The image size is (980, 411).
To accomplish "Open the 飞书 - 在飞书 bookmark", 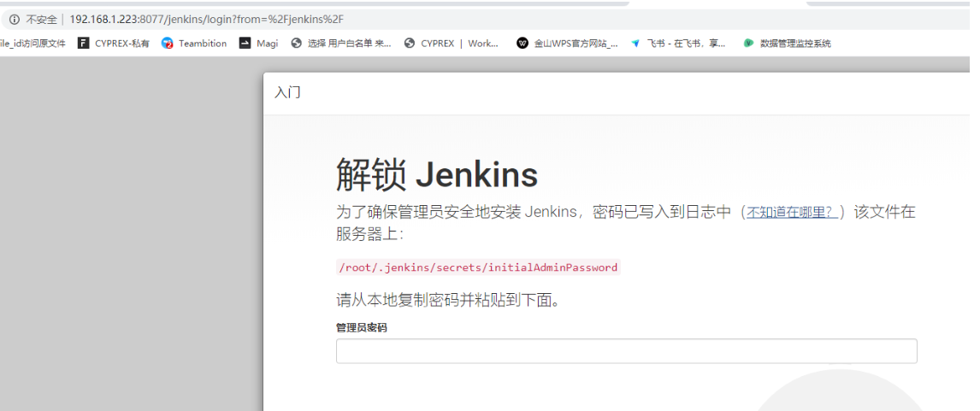I will 678,43.
